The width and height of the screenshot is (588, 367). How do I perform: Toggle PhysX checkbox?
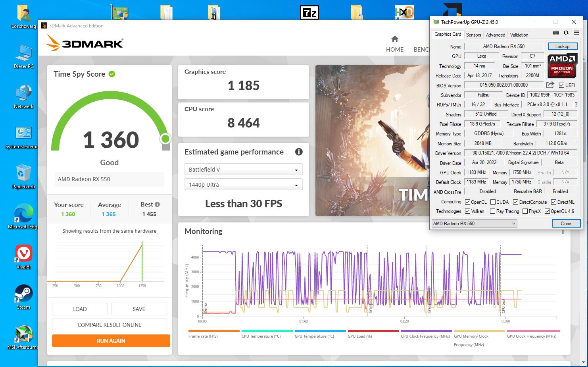point(525,211)
